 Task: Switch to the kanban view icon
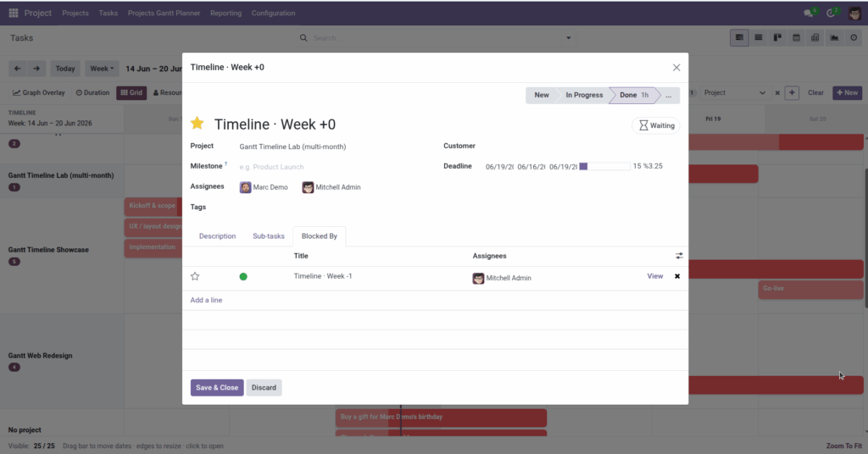coord(777,37)
